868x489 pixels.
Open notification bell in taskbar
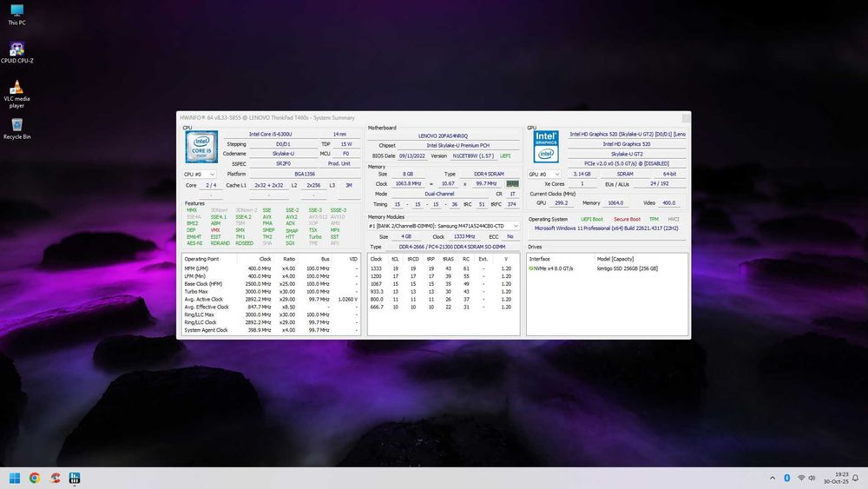tap(855, 478)
